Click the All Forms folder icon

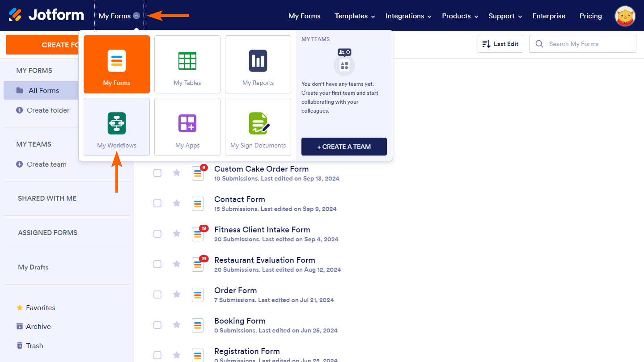(x=20, y=90)
